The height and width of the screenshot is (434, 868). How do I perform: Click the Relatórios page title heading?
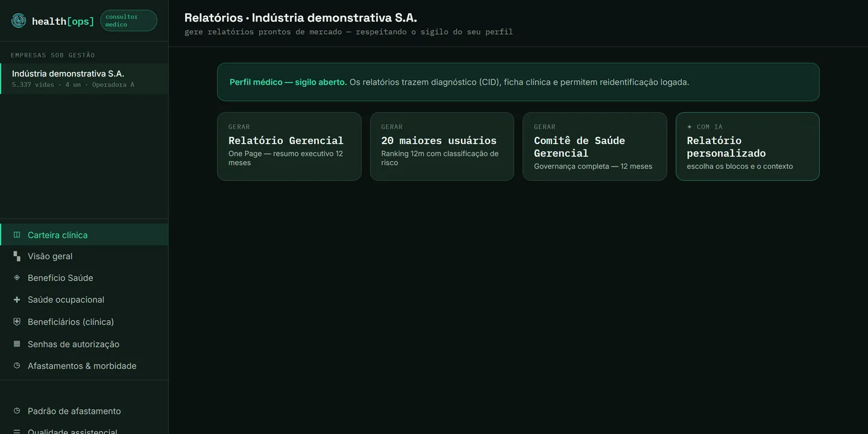tap(301, 17)
